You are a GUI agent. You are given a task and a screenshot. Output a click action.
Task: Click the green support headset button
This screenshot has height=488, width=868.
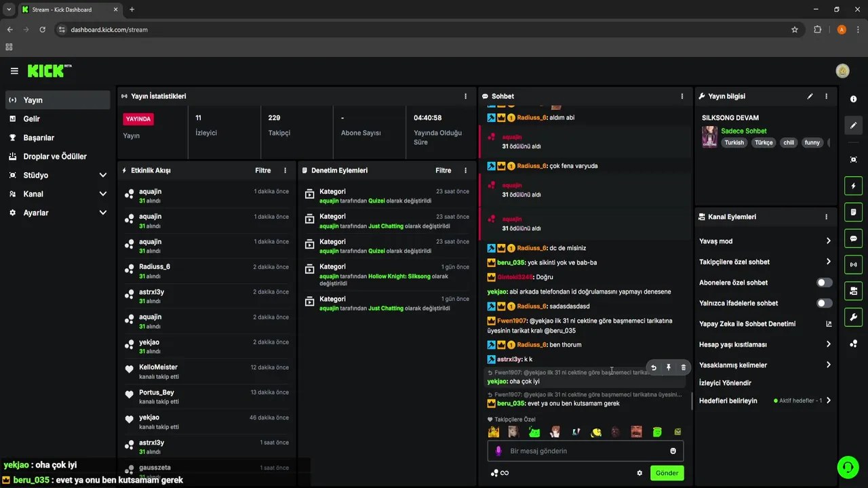tap(847, 467)
